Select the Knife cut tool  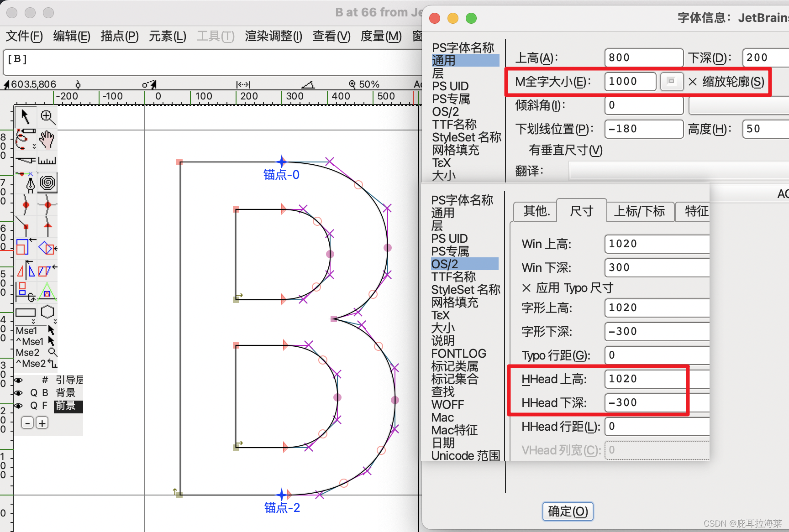click(25, 161)
